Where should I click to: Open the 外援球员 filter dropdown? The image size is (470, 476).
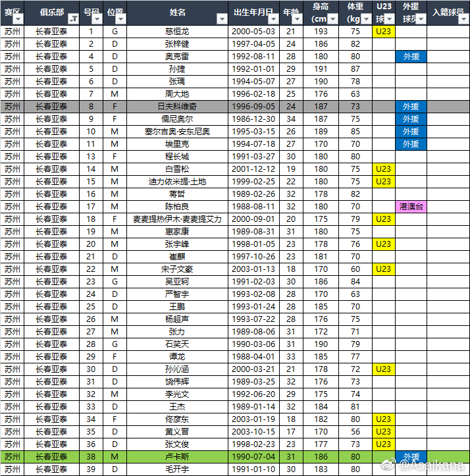[421, 19]
